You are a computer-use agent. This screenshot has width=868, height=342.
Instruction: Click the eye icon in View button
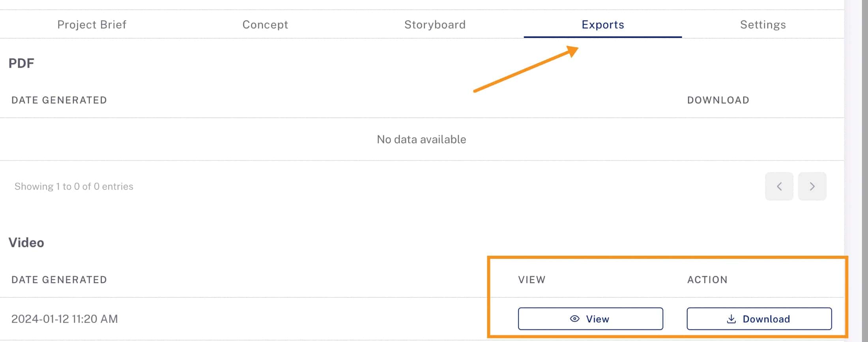click(574, 319)
